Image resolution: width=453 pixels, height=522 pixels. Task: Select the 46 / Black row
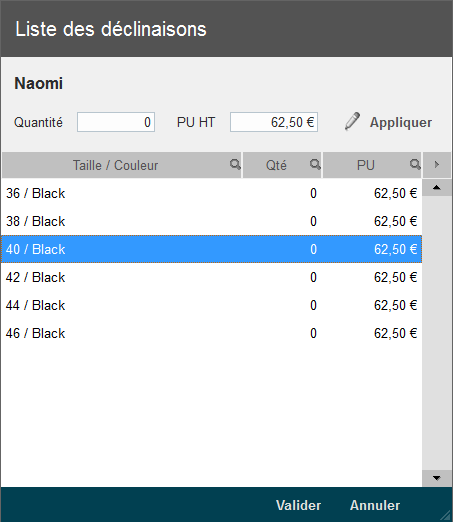(212, 333)
